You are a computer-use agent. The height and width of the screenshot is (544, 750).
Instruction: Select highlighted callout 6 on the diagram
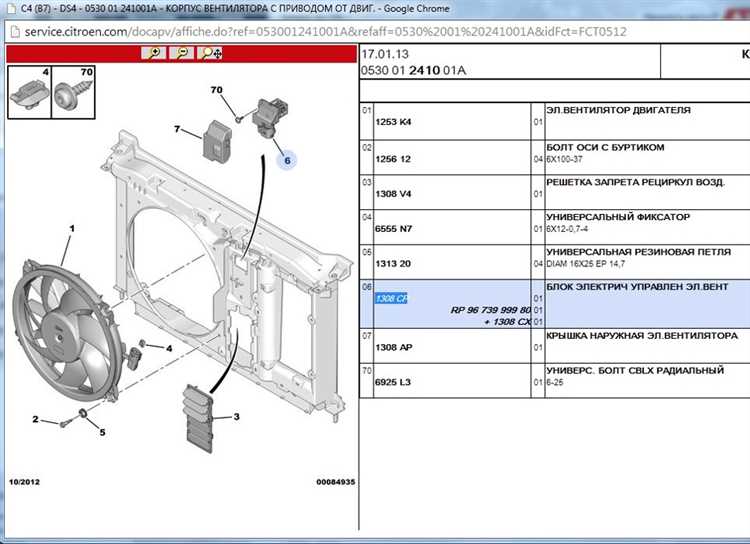[x=286, y=160]
